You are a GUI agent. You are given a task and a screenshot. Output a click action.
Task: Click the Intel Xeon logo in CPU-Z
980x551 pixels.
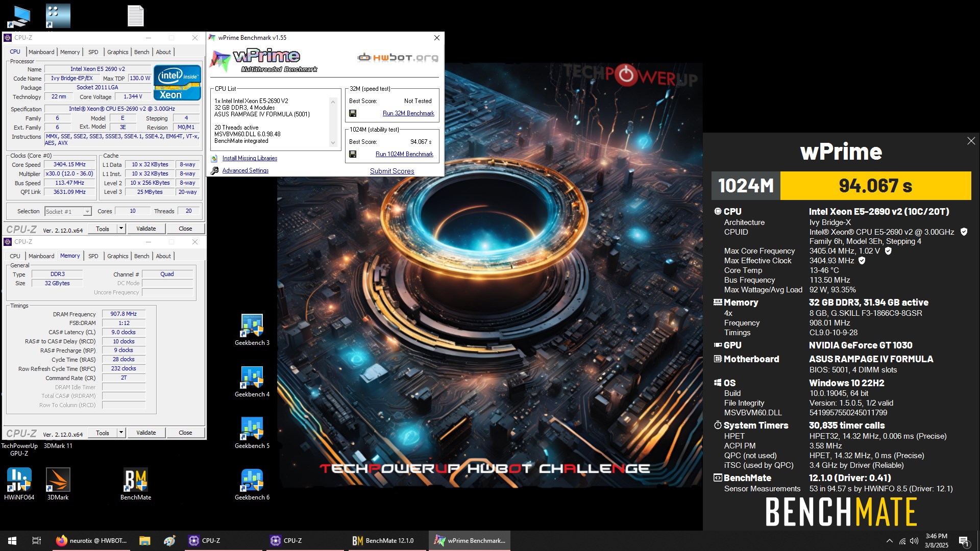177,82
